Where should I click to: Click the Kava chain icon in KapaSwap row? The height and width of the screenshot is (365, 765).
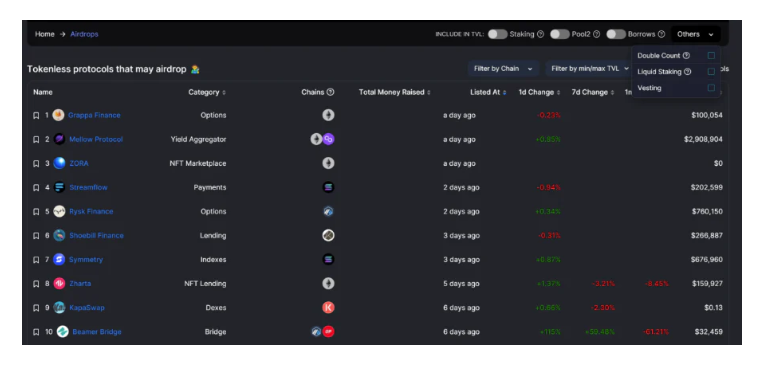328,307
